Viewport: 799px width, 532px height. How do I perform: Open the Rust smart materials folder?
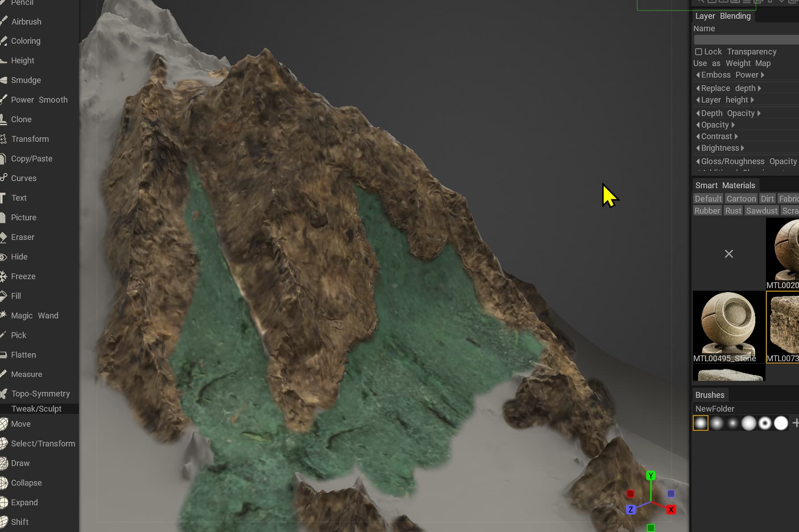[733, 211]
